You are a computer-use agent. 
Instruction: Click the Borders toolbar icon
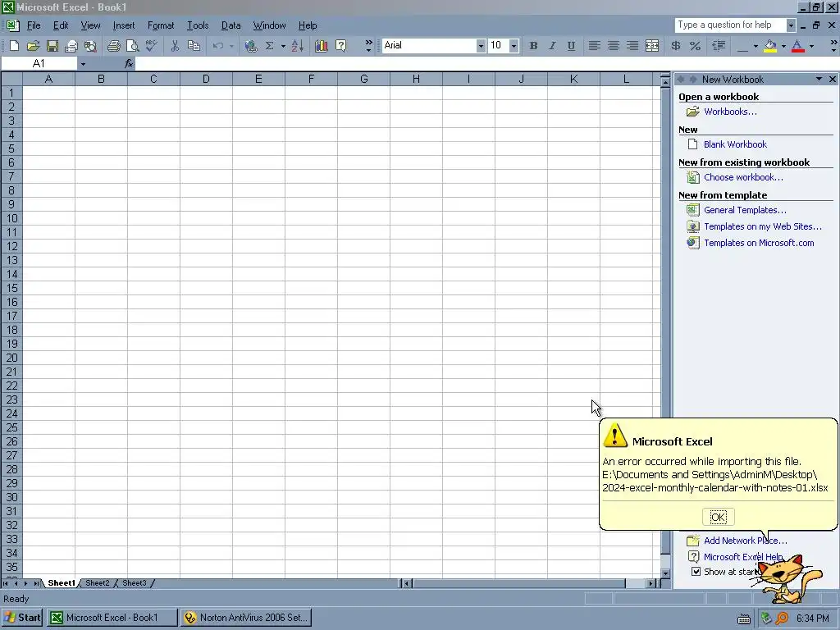coord(742,46)
